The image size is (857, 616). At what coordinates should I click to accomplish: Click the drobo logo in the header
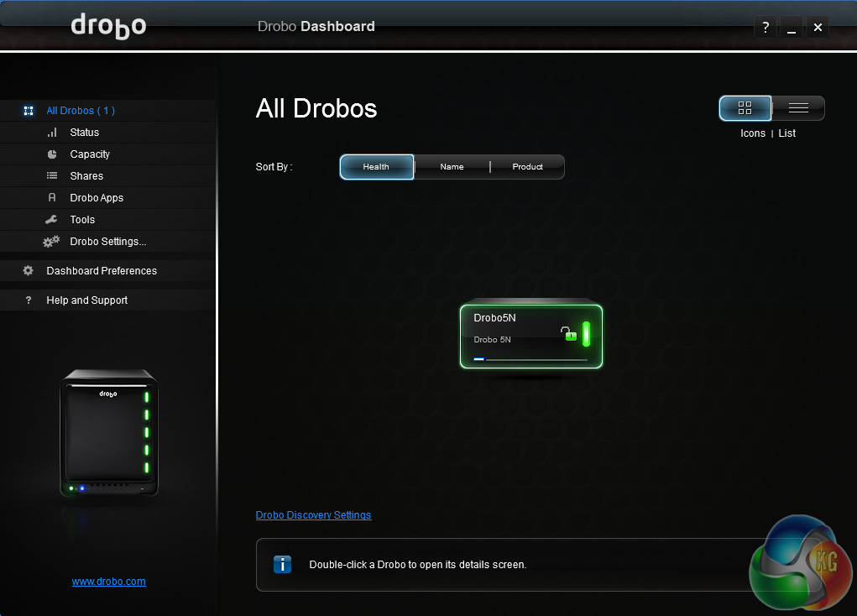click(109, 26)
